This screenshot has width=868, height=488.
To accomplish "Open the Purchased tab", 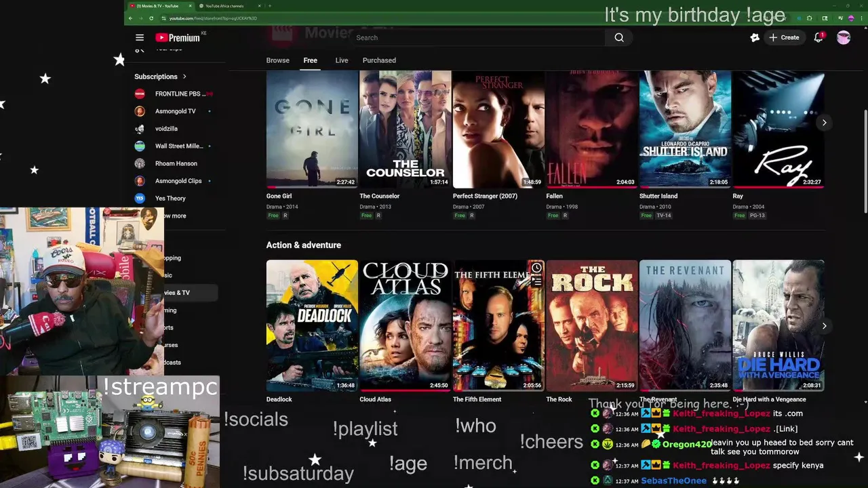I will (379, 60).
